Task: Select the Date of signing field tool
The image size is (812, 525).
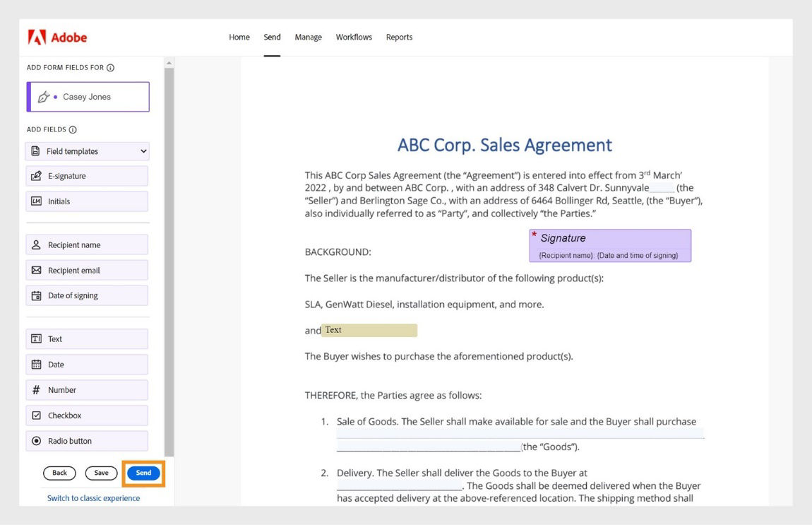Action: click(87, 295)
